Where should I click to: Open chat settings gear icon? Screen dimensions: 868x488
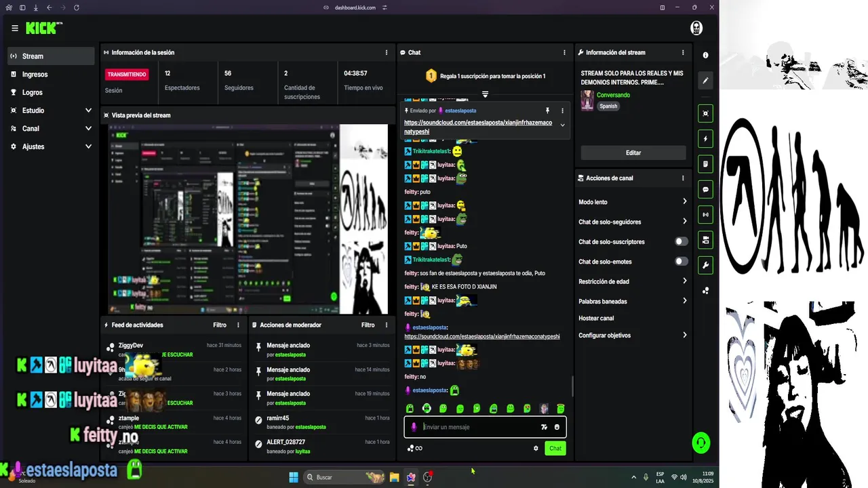[536, 448]
